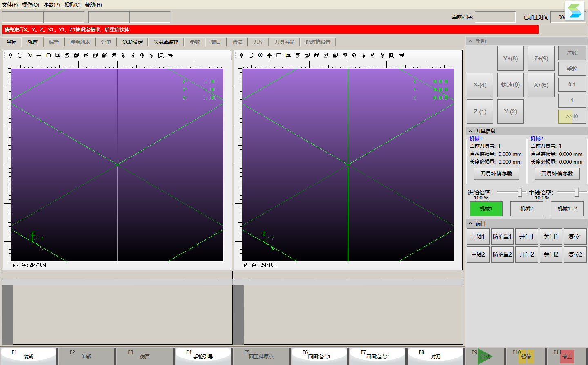
Task: Open the 操作(O) menu
Action: coord(31,5)
